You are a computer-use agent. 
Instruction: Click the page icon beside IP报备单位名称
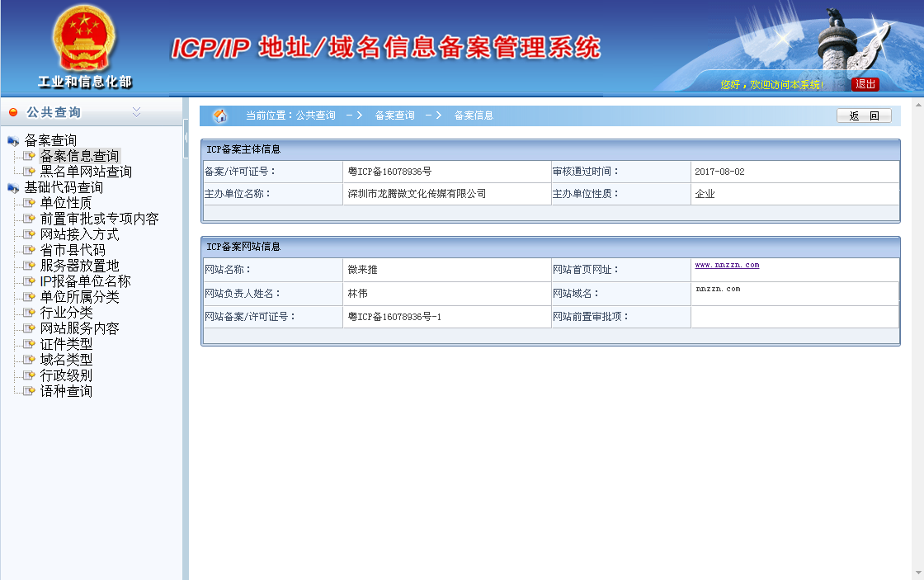pyautogui.click(x=29, y=281)
